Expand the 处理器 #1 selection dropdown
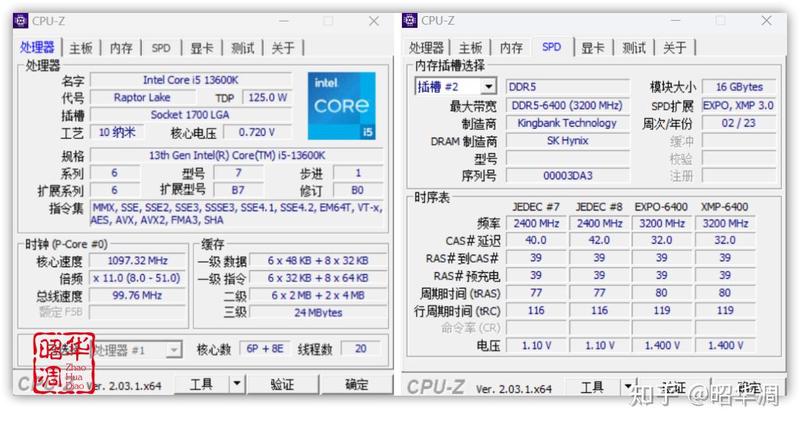The width and height of the screenshot is (800, 428). pyautogui.click(x=174, y=350)
